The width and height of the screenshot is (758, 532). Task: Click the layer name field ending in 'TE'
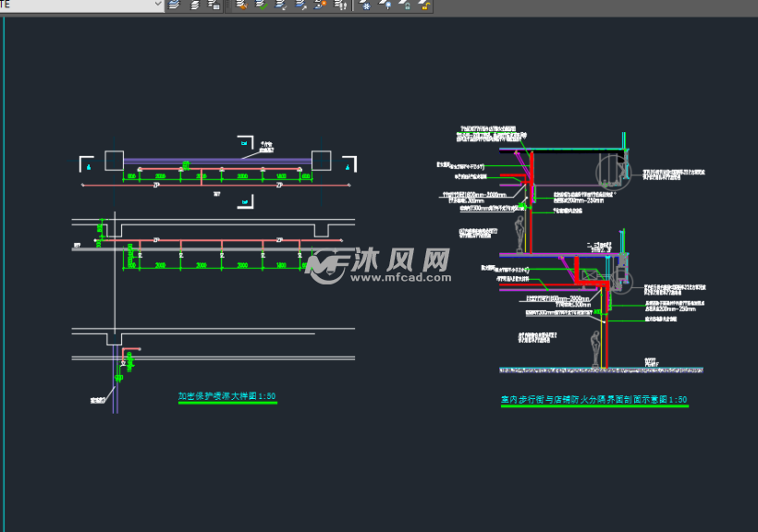(x=74, y=5)
